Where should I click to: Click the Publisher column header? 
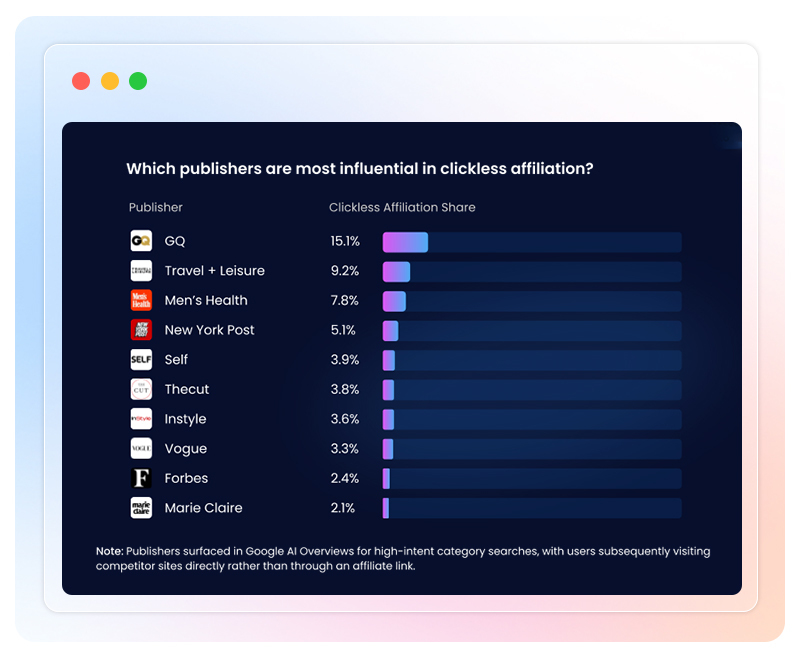(x=156, y=207)
